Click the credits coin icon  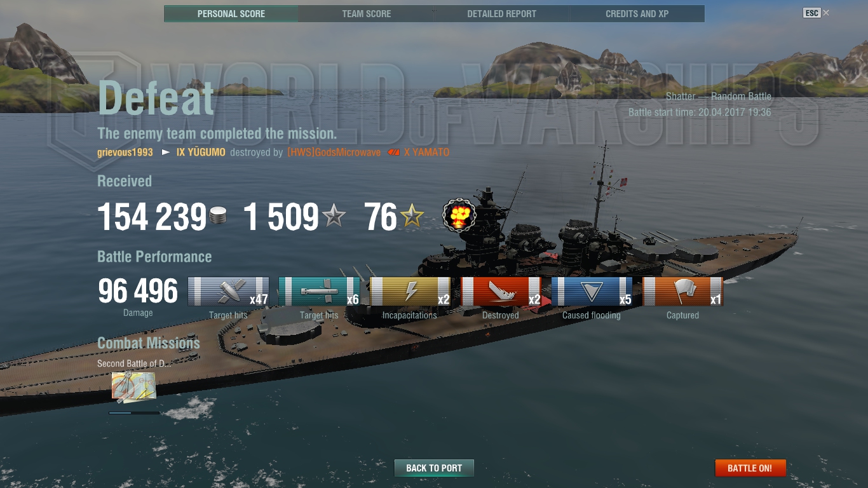[218, 215]
